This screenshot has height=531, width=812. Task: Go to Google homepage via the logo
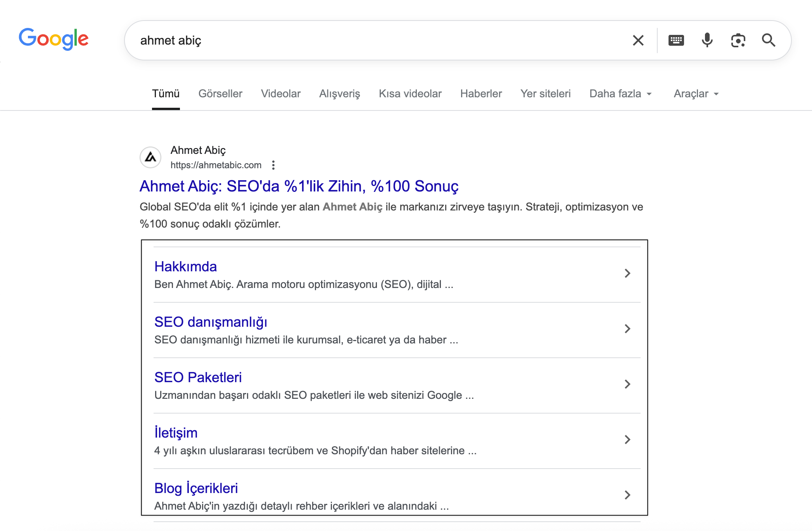pyautogui.click(x=54, y=39)
